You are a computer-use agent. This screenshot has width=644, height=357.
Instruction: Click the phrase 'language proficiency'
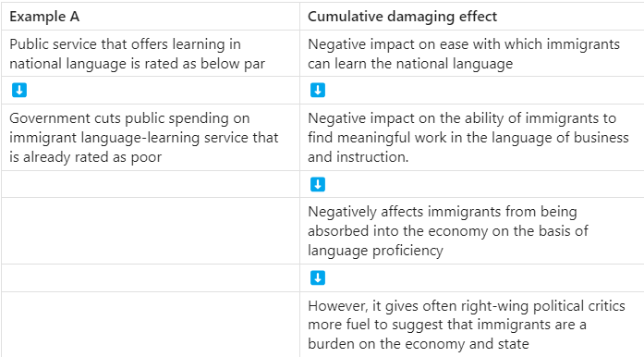pos(375,250)
